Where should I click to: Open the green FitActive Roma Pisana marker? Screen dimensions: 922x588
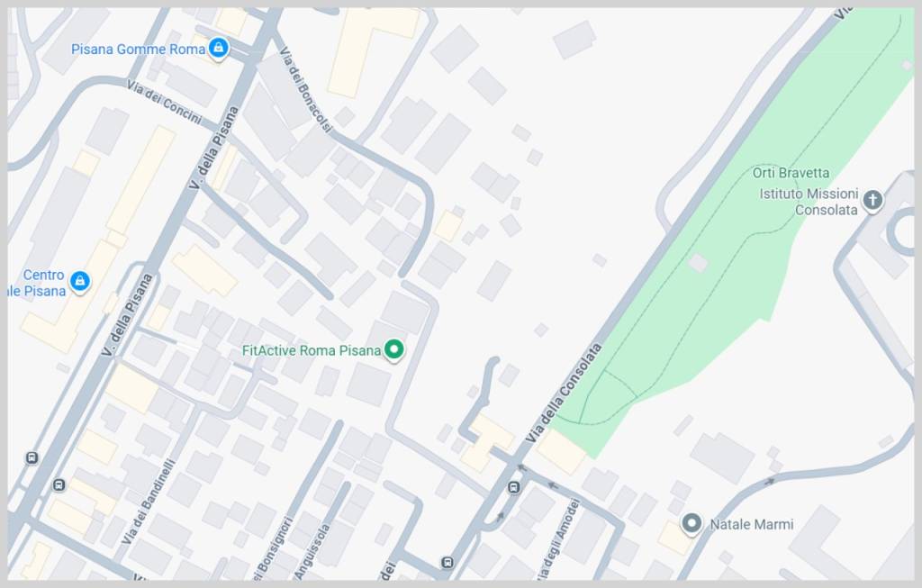(x=394, y=350)
